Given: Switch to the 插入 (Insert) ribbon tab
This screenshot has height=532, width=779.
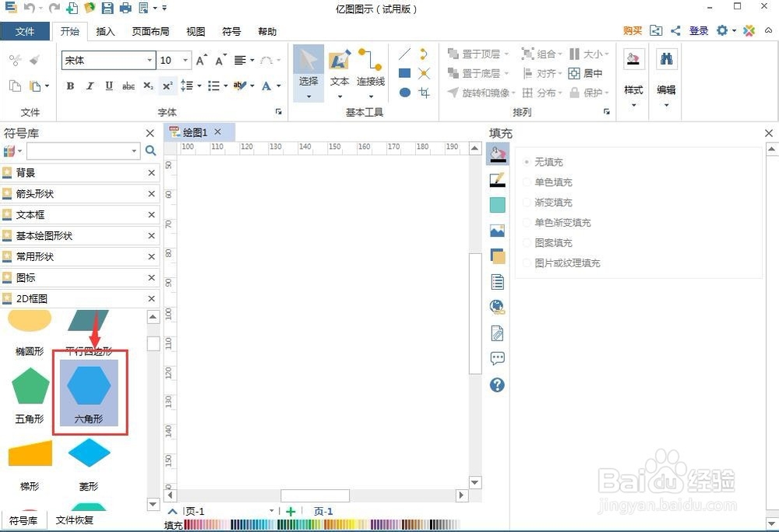Looking at the screenshot, I should coord(106,31).
